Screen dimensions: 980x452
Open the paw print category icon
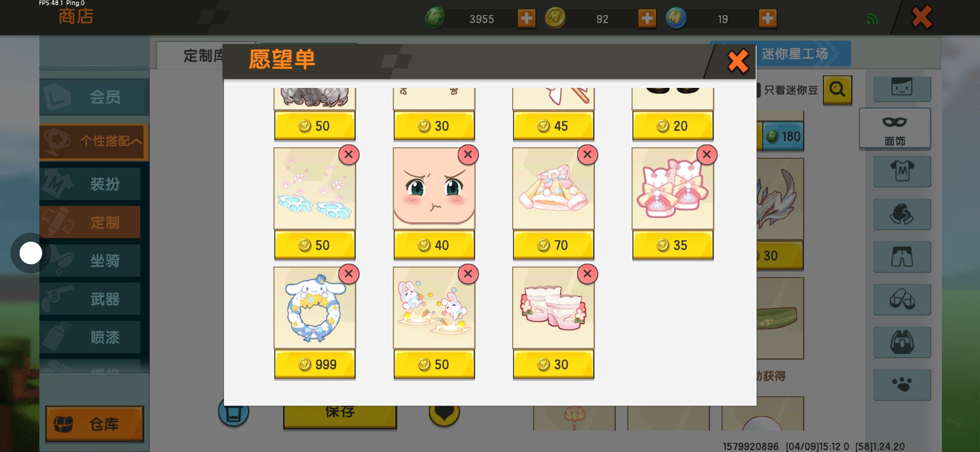click(902, 385)
